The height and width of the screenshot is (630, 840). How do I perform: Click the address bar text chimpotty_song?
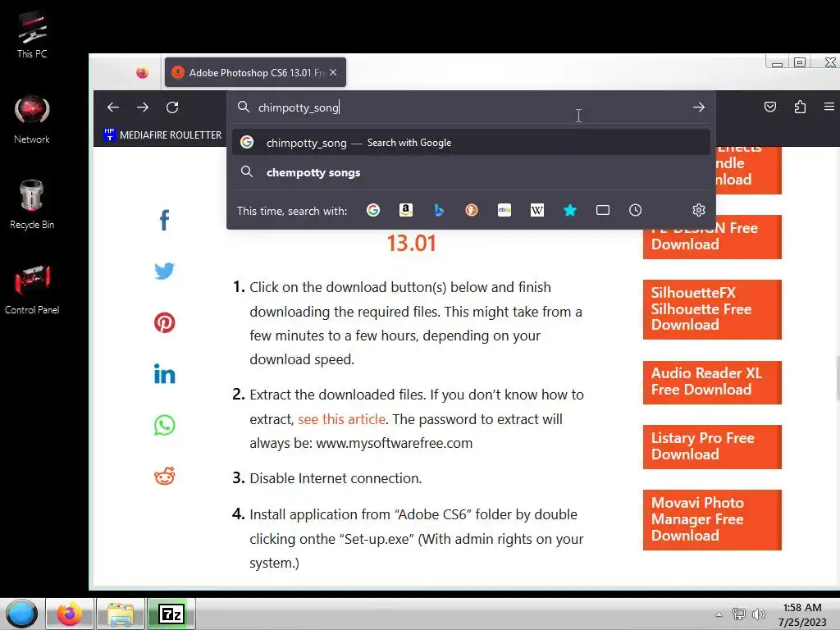(x=299, y=107)
